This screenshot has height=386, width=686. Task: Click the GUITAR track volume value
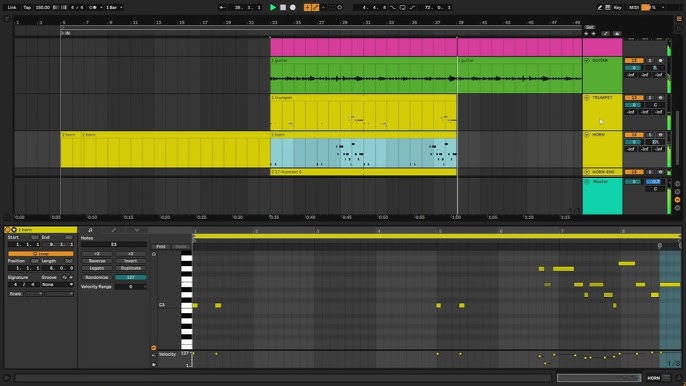[x=634, y=68]
